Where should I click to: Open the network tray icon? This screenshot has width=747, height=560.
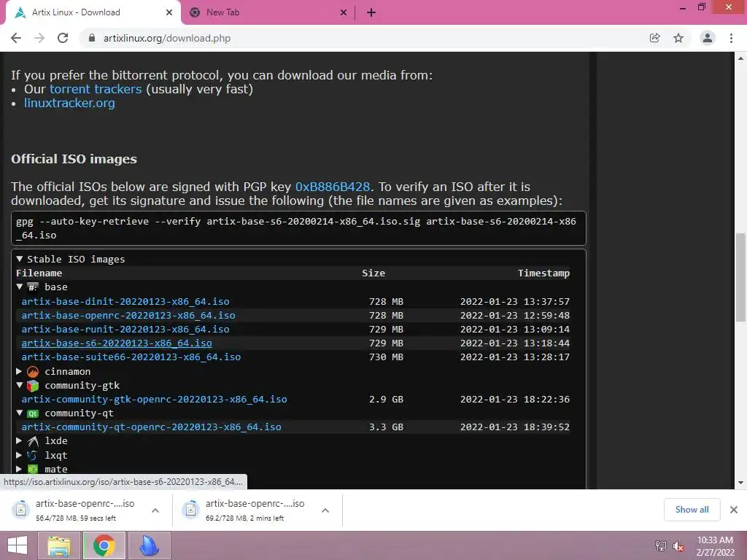coord(661,546)
